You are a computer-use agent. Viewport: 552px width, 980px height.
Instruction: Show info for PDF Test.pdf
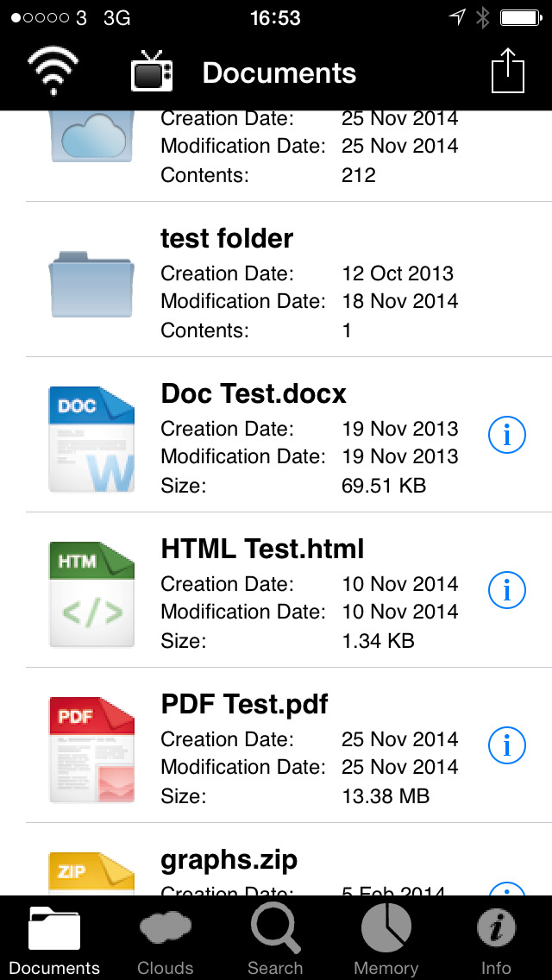point(506,744)
